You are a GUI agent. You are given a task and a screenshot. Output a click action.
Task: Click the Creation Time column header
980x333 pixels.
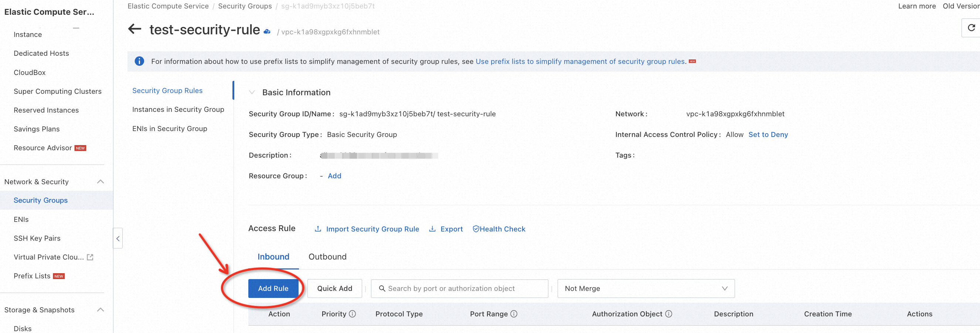tap(828, 314)
